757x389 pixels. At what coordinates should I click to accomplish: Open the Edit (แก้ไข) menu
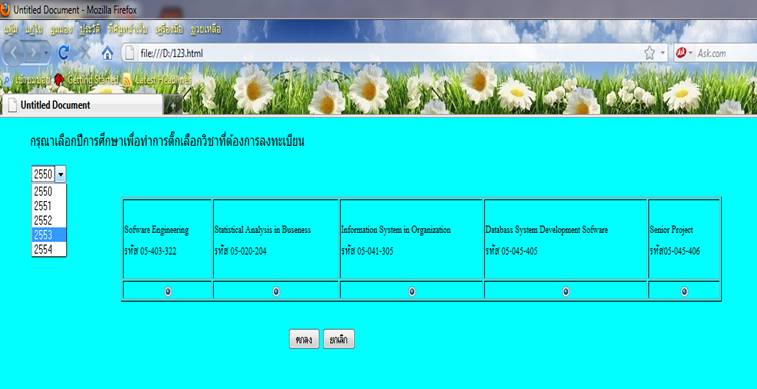click(34, 30)
